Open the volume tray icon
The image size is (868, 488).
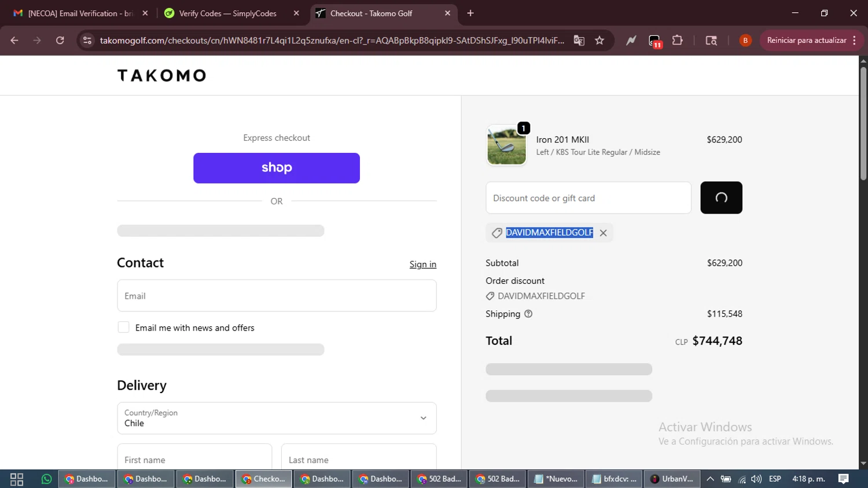point(756,479)
